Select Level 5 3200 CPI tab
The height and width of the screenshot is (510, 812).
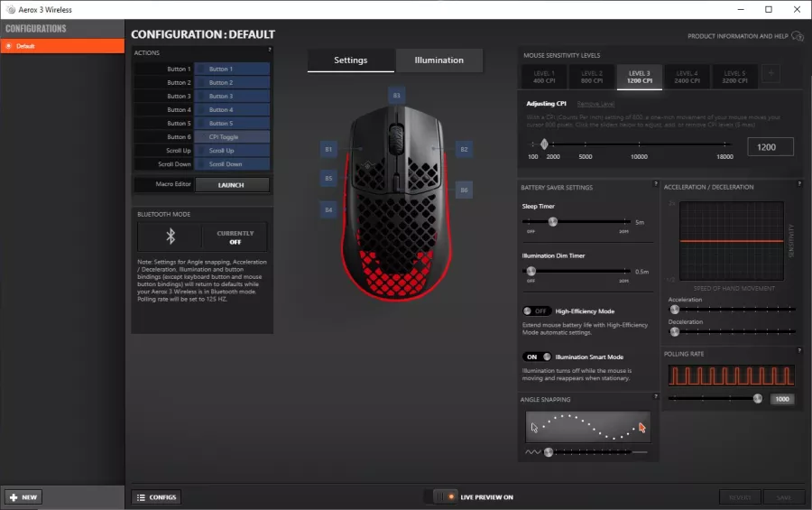[734, 78]
